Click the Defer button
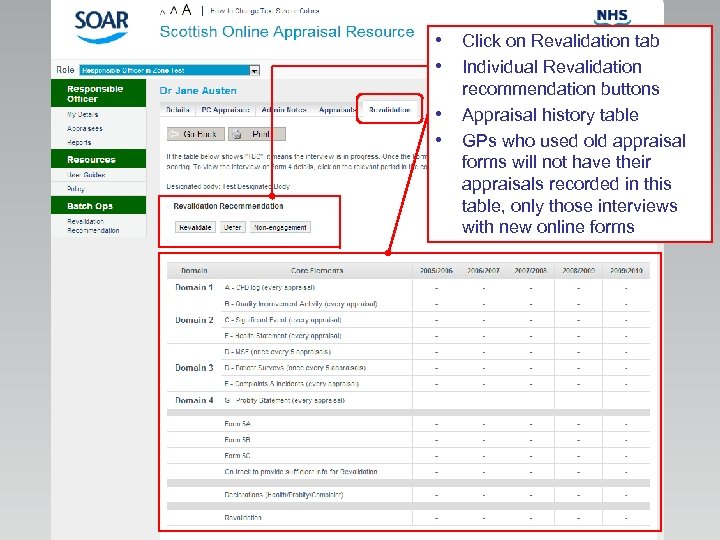This screenshot has height=540, width=720. [x=233, y=227]
